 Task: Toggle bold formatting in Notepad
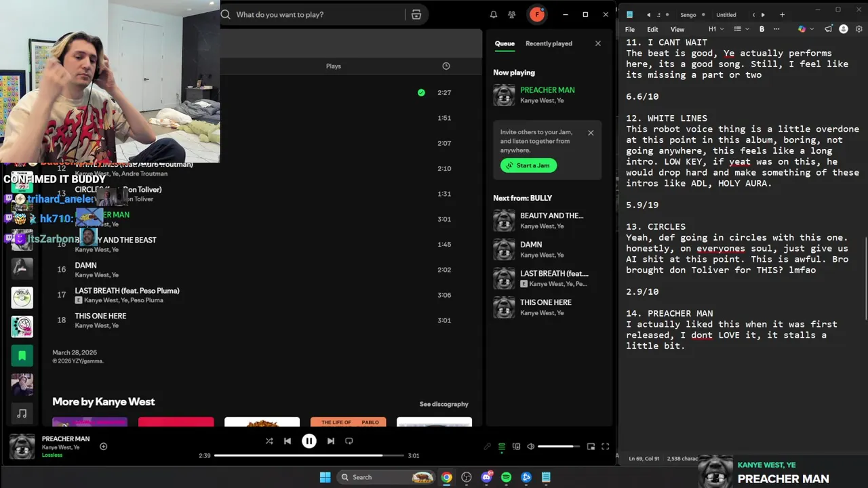[762, 29]
